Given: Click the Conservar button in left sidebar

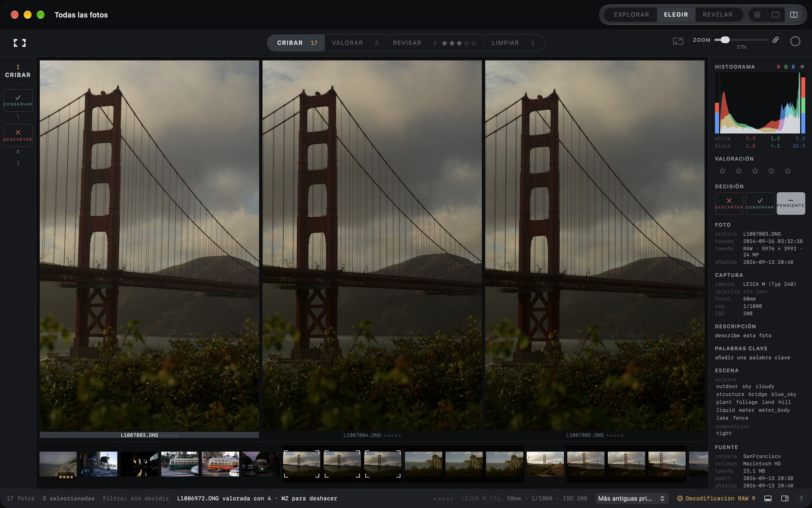Looking at the screenshot, I should tap(18, 100).
